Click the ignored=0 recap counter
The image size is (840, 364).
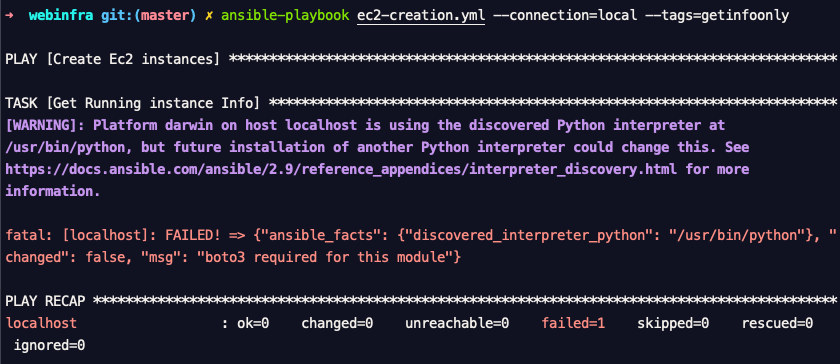[x=49, y=345]
